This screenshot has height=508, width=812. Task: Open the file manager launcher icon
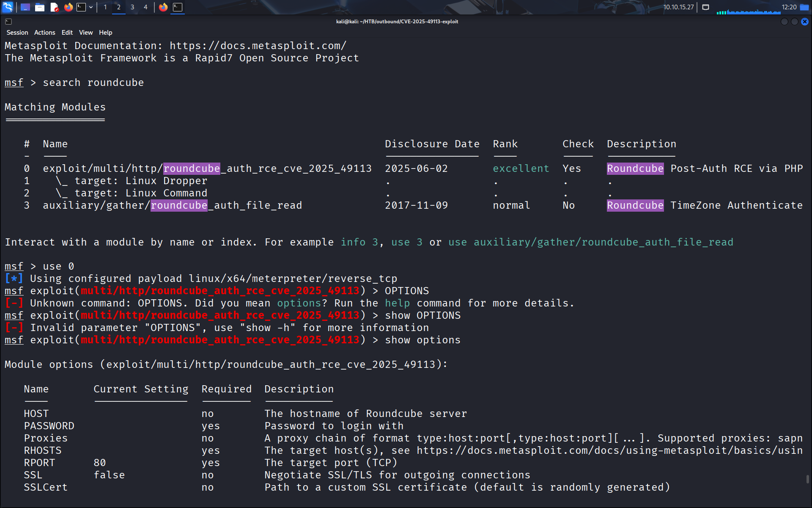pos(40,7)
